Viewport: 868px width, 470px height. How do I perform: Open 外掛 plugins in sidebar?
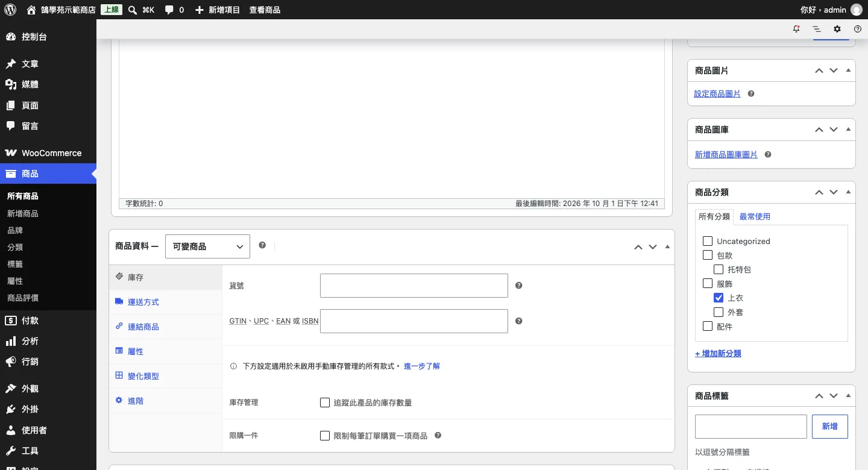tap(48, 409)
